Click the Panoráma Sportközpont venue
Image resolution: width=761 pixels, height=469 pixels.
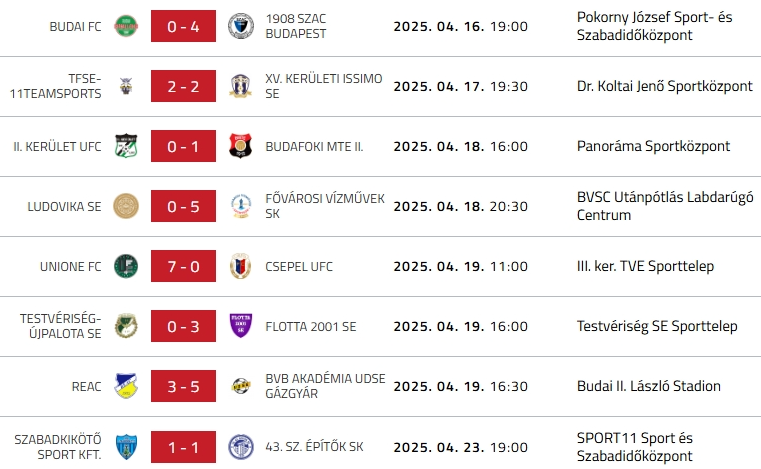point(653,146)
